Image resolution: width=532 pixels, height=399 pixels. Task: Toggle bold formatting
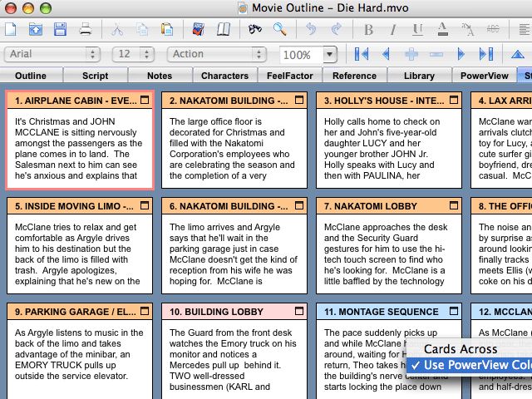point(368,30)
